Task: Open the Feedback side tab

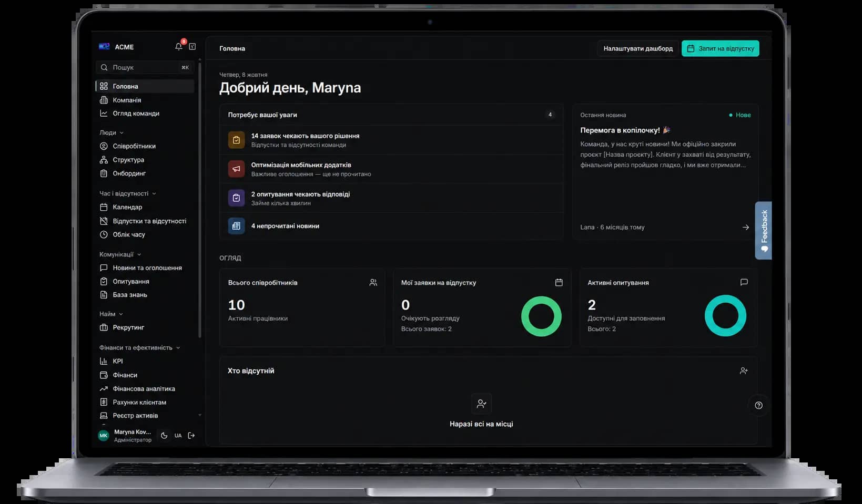Action: 764,230
